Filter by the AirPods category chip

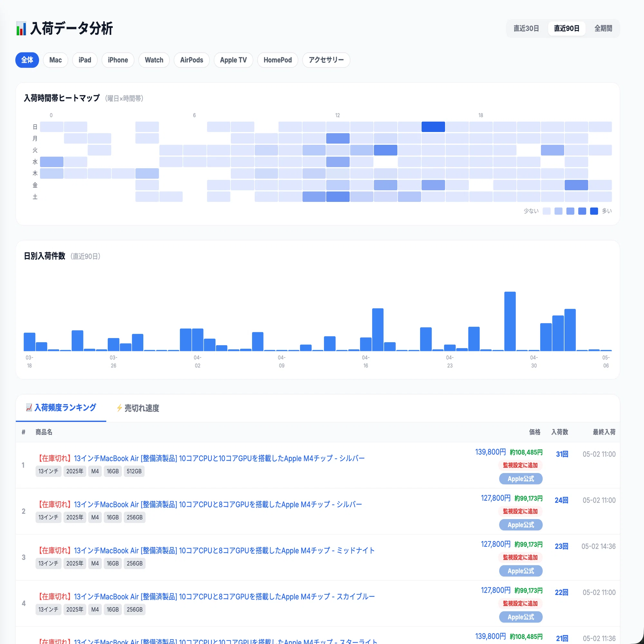pos(192,60)
